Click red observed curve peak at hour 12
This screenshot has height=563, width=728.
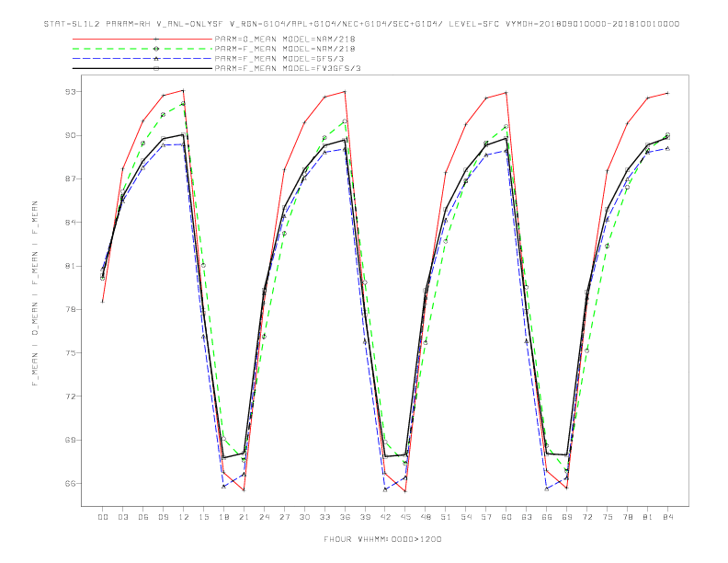click(184, 90)
